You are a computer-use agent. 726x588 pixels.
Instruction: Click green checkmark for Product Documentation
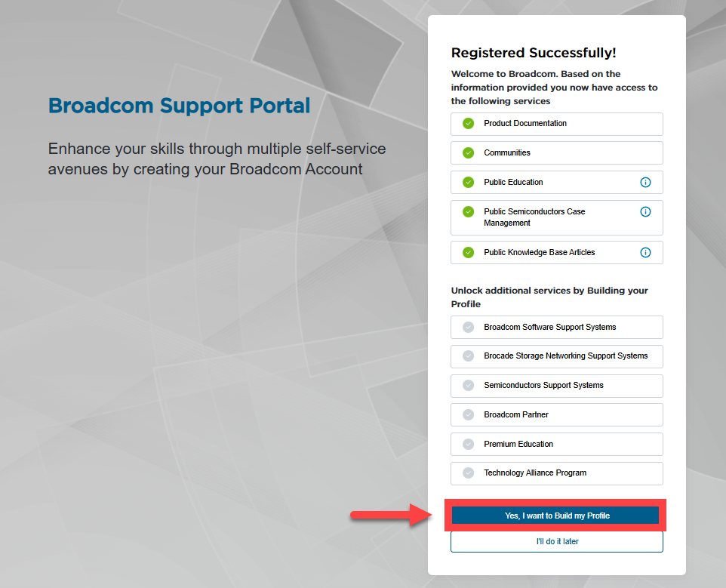point(468,124)
